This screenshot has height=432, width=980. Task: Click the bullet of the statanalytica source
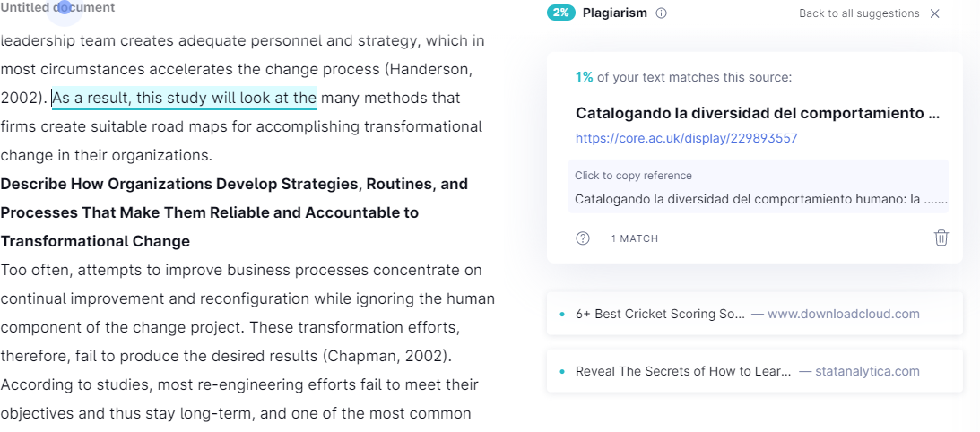tap(562, 371)
